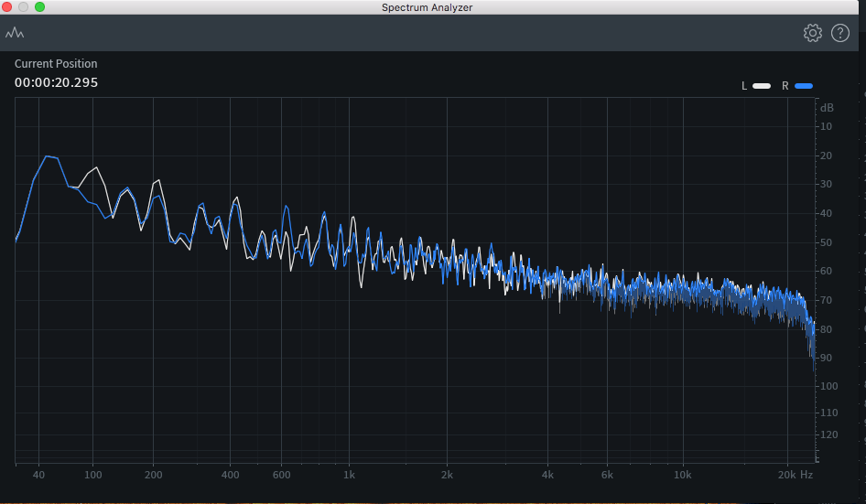The width and height of the screenshot is (866, 504).
Task: Click the white L channel legend swatch
Action: [762, 86]
